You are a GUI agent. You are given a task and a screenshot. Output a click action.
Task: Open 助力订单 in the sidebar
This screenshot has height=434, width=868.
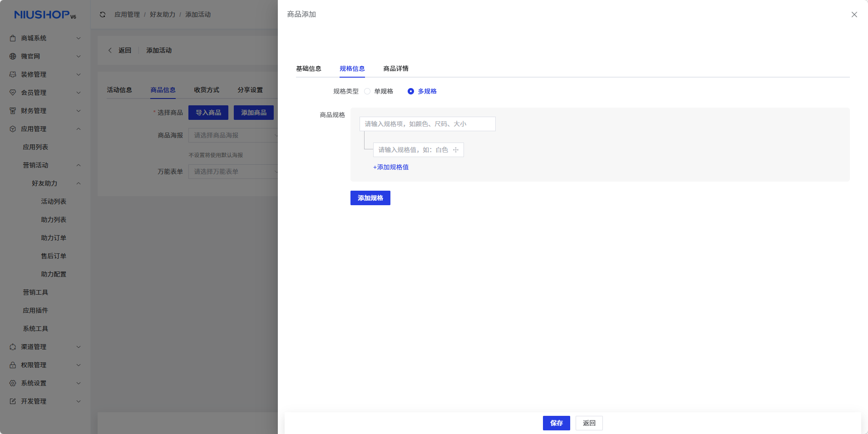click(54, 238)
